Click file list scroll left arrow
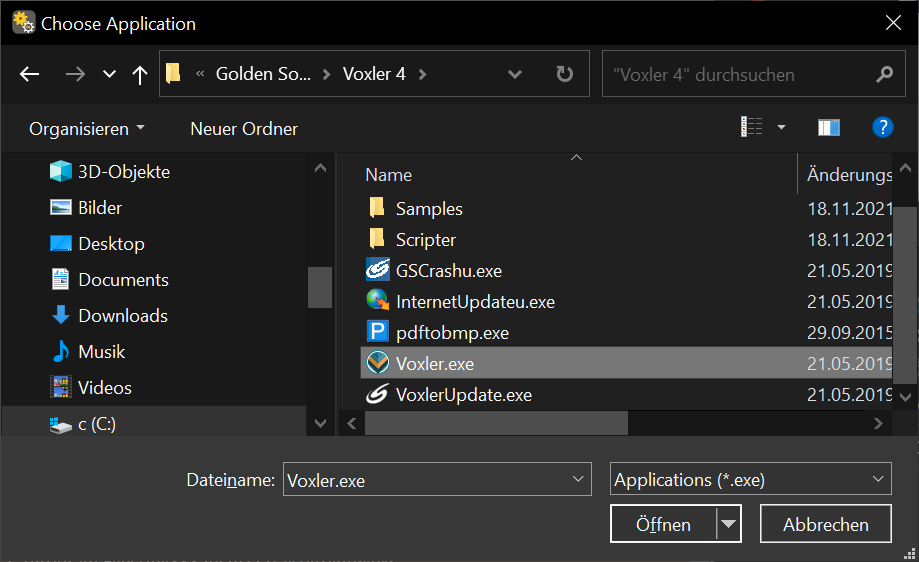This screenshot has width=919, height=562. tap(352, 423)
